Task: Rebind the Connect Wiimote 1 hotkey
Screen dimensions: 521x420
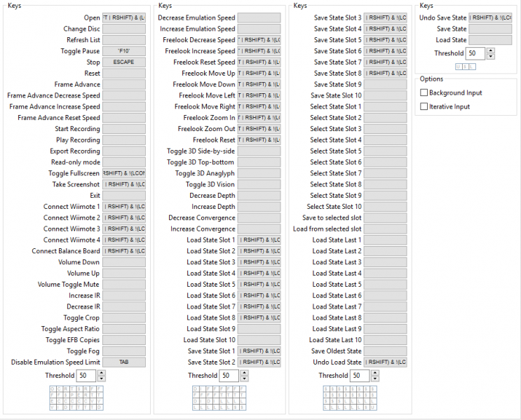Action: point(124,207)
